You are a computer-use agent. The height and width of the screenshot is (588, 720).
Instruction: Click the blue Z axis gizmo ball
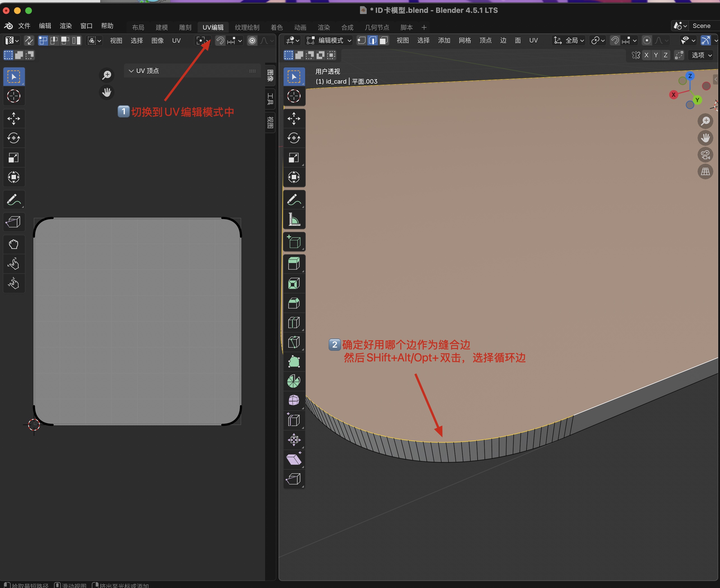690,76
